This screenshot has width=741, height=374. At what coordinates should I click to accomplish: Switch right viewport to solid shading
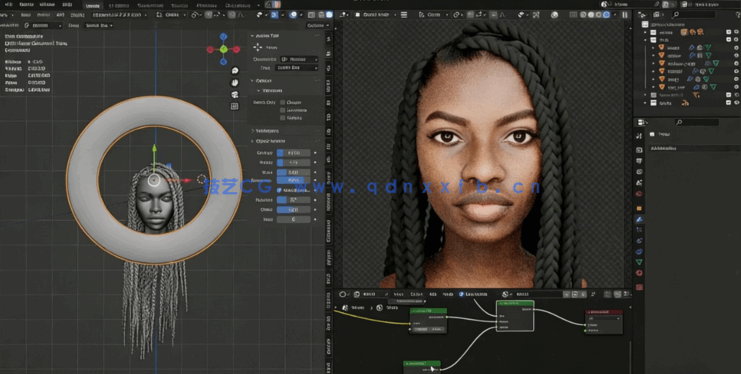[591, 15]
